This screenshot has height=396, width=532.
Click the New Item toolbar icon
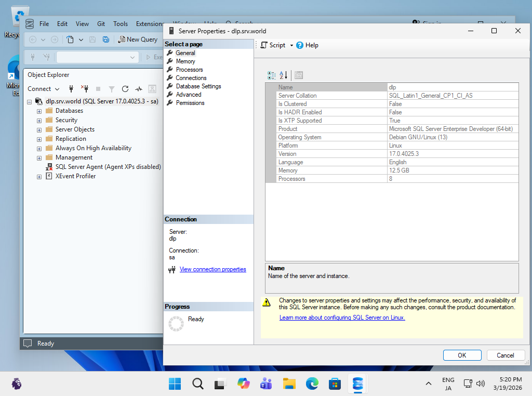click(x=70, y=39)
